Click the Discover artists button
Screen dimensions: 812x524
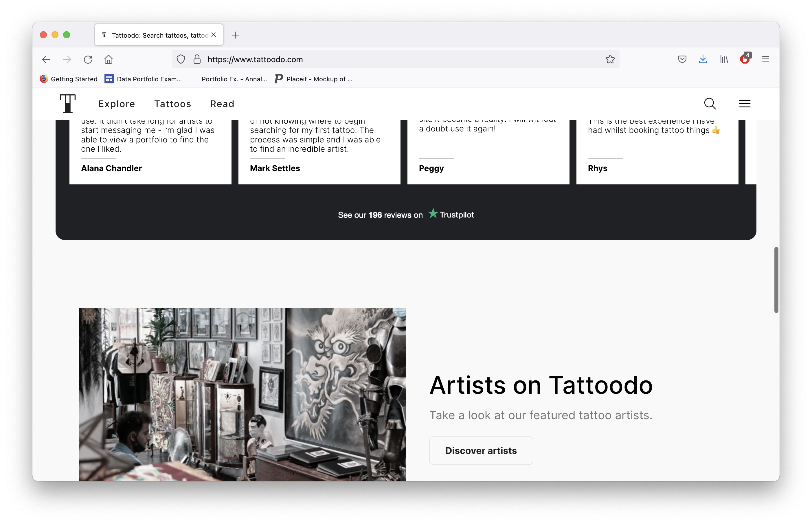point(481,450)
